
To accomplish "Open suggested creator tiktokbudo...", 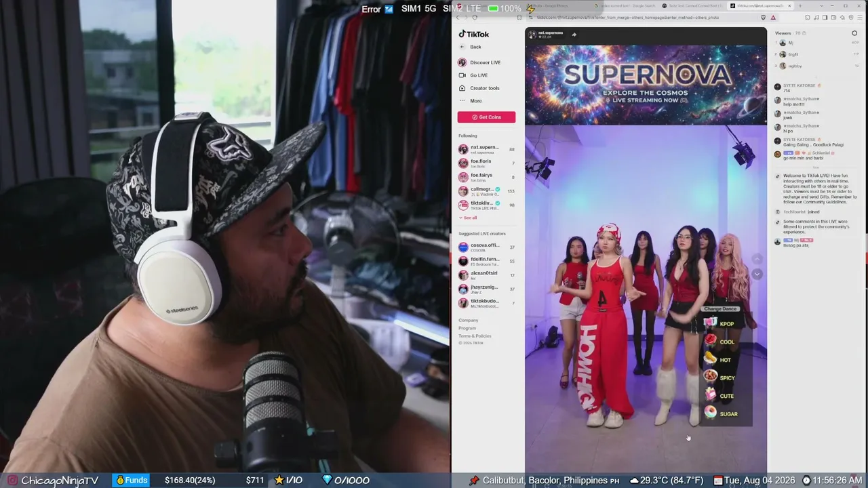I will click(486, 303).
